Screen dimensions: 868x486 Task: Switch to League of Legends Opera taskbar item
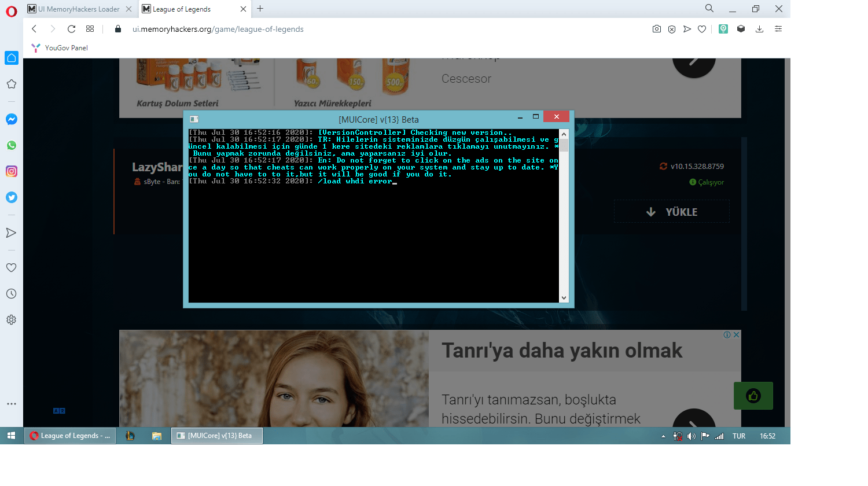[x=70, y=436]
